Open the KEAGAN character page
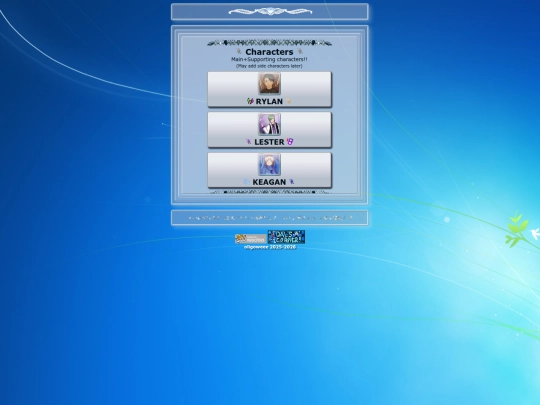This screenshot has height=405, width=540. tap(269, 170)
